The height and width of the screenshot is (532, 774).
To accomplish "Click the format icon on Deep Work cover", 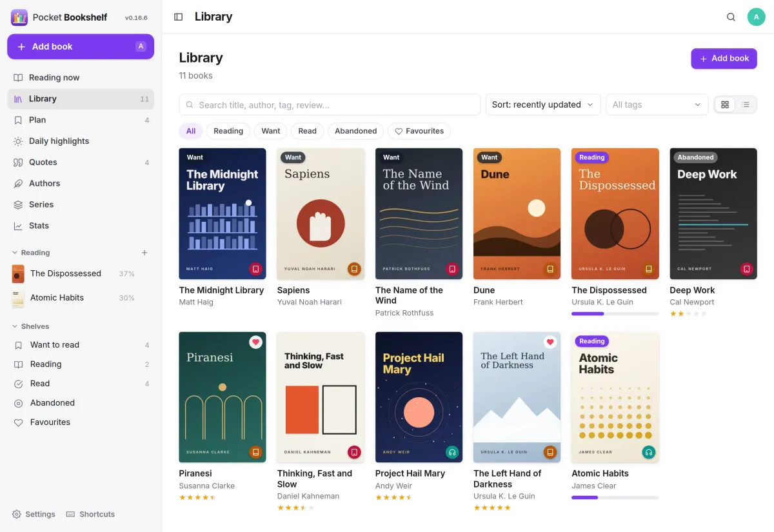I will pyautogui.click(x=747, y=269).
